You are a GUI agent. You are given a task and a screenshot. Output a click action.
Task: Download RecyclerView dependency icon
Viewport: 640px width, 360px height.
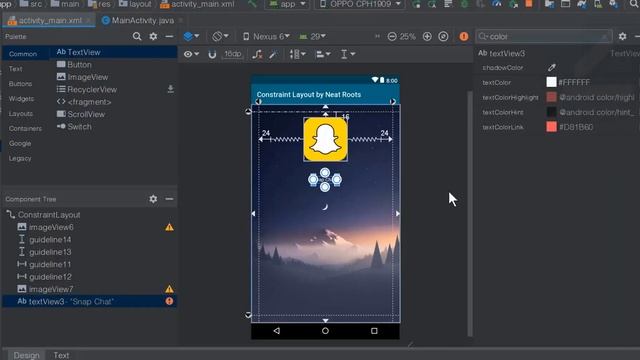coord(171,89)
